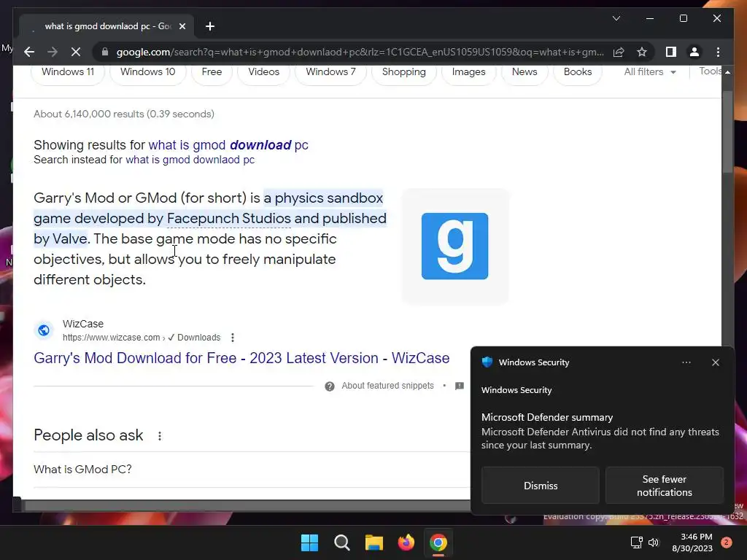
Task: Open taskbar Search
Action: (341, 542)
